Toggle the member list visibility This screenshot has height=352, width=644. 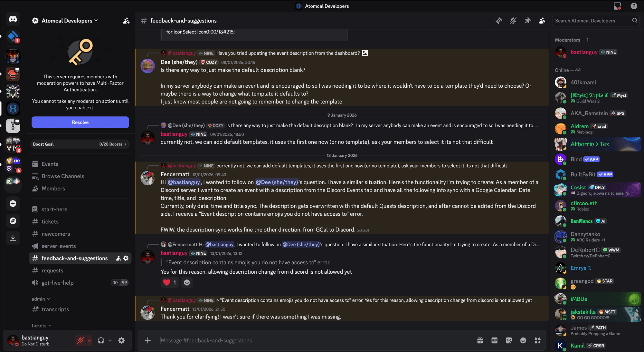[x=542, y=21]
